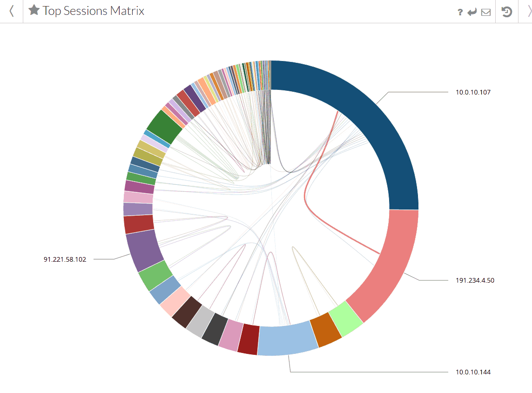The image size is (532, 393).
Task: Select the 191.234.4.50 label
Action: (476, 280)
